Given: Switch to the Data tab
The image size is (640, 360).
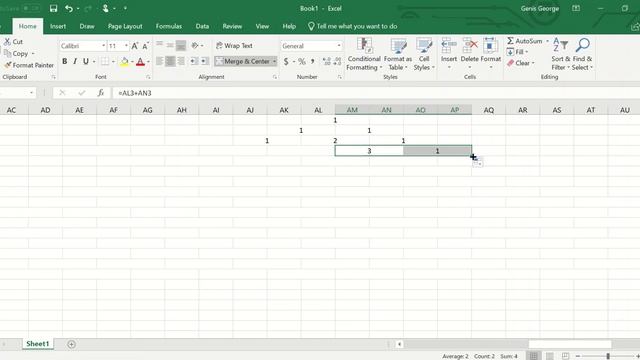Looking at the screenshot, I should tap(202, 26).
